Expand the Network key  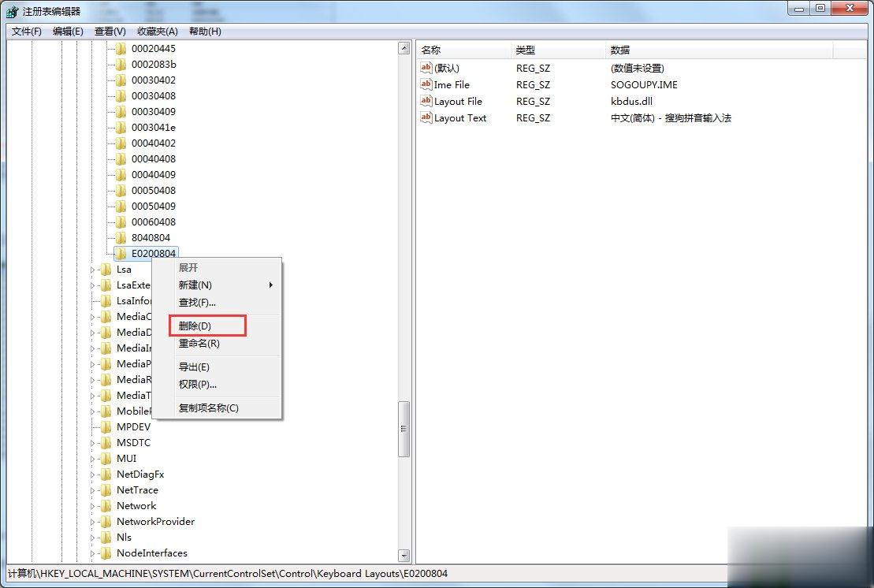click(x=92, y=506)
